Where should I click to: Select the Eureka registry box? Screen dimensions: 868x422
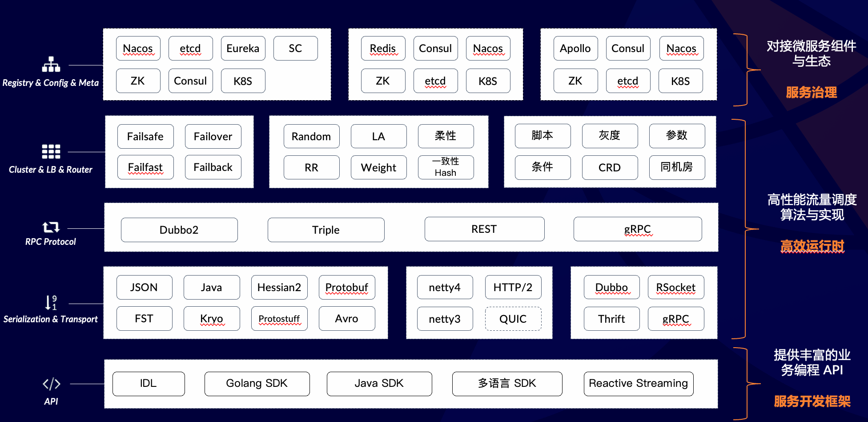click(243, 49)
